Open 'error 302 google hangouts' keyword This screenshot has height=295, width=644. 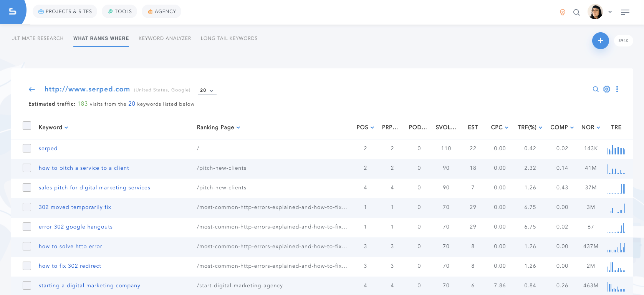[x=76, y=227]
